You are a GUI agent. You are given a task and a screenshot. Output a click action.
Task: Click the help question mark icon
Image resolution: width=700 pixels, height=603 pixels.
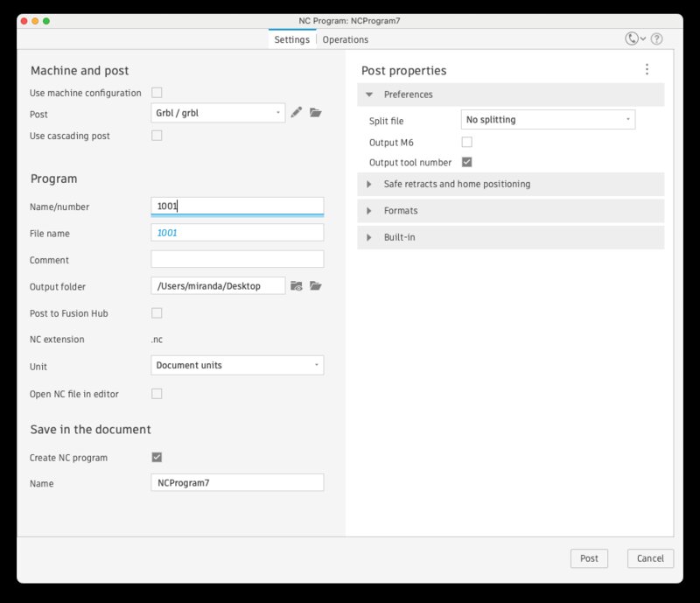(656, 39)
